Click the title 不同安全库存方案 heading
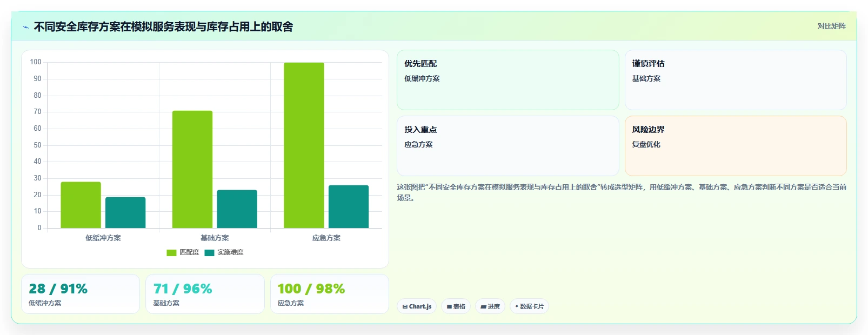Viewport: 868px width, 335px height. tap(163, 26)
